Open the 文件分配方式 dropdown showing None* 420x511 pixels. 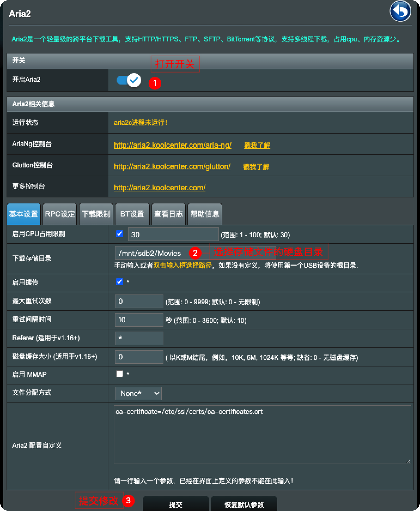[138, 393]
